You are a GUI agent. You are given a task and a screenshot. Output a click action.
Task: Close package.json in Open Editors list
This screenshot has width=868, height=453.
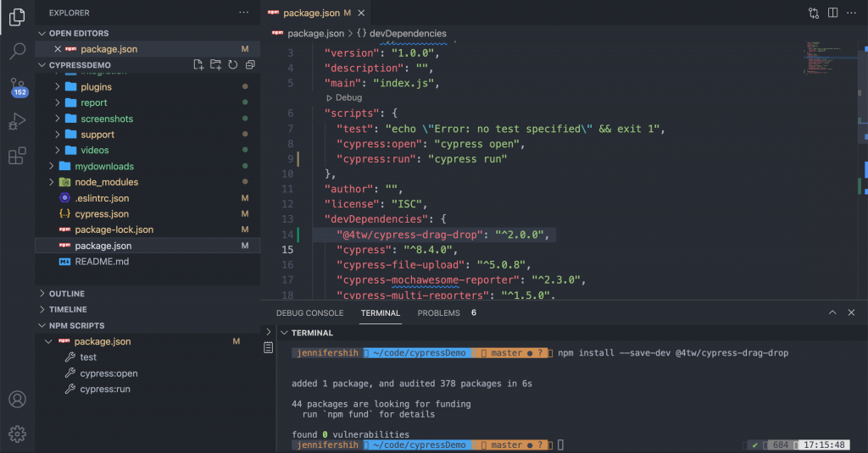[x=58, y=49]
